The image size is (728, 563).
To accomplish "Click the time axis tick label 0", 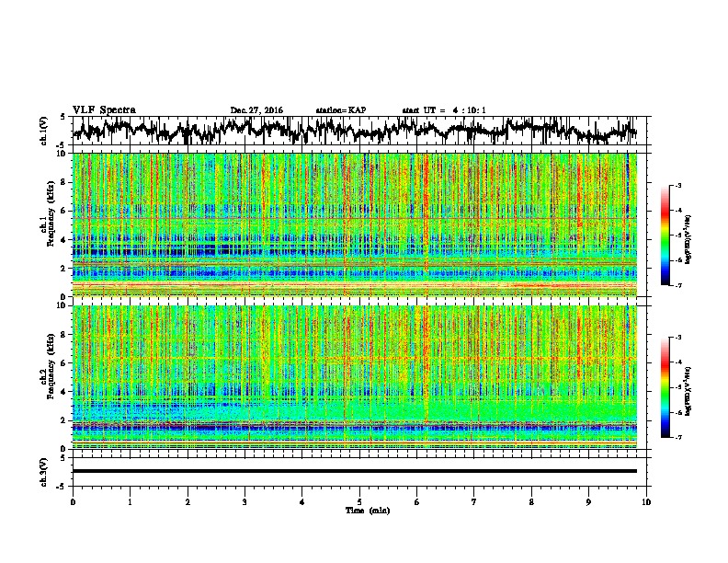I will [73, 502].
